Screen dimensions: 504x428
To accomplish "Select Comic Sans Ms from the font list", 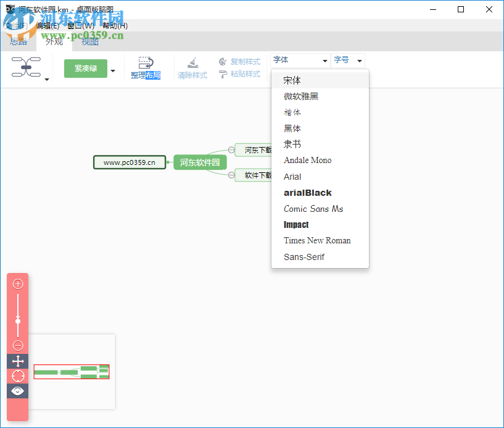I will 315,209.
